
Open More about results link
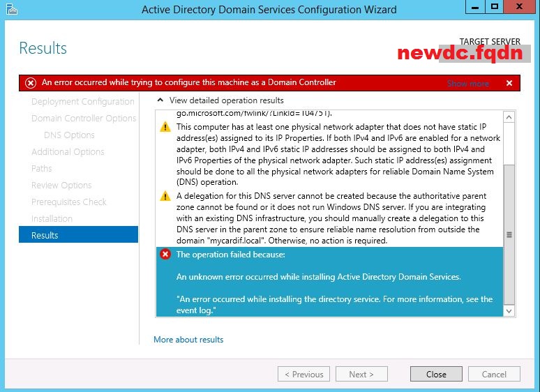click(188, 340)
